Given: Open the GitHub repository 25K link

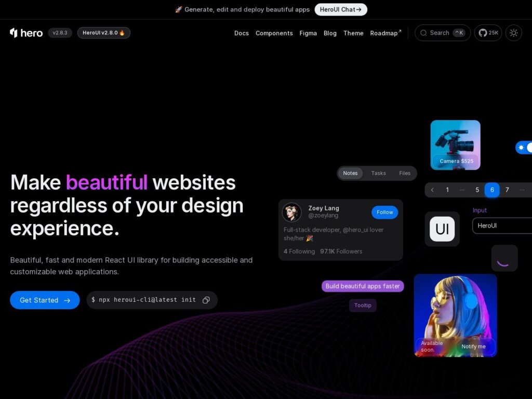Looking at the screenshot, I should (x=488, y=33).
